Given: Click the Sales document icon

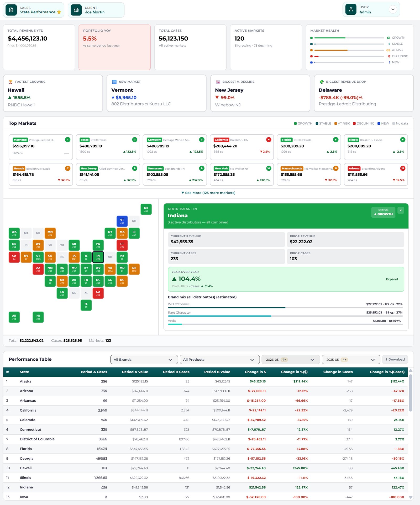Looking at the screenshot, I should (x=11, y=10).
